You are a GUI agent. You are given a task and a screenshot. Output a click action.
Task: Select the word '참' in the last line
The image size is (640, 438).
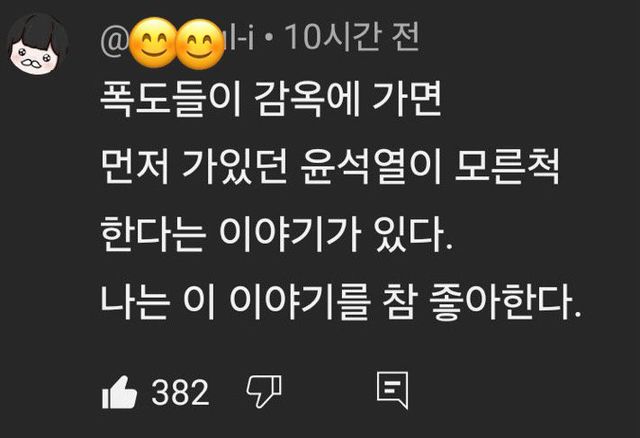399,302
